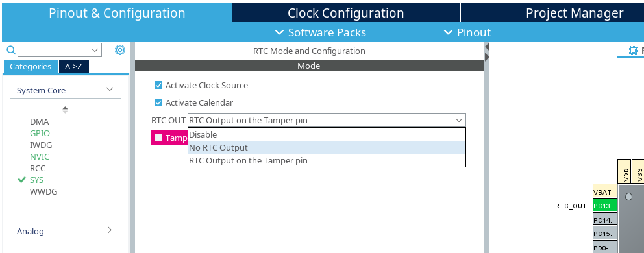Open the settings gear icon
The width and height of the screenshot is (644, 253).
coord(120,50)
